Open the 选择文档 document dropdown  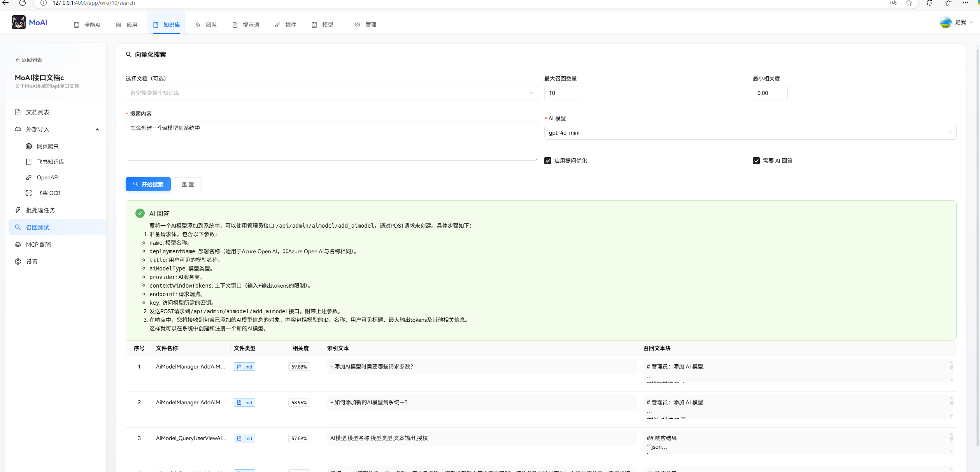click(331, 93)
